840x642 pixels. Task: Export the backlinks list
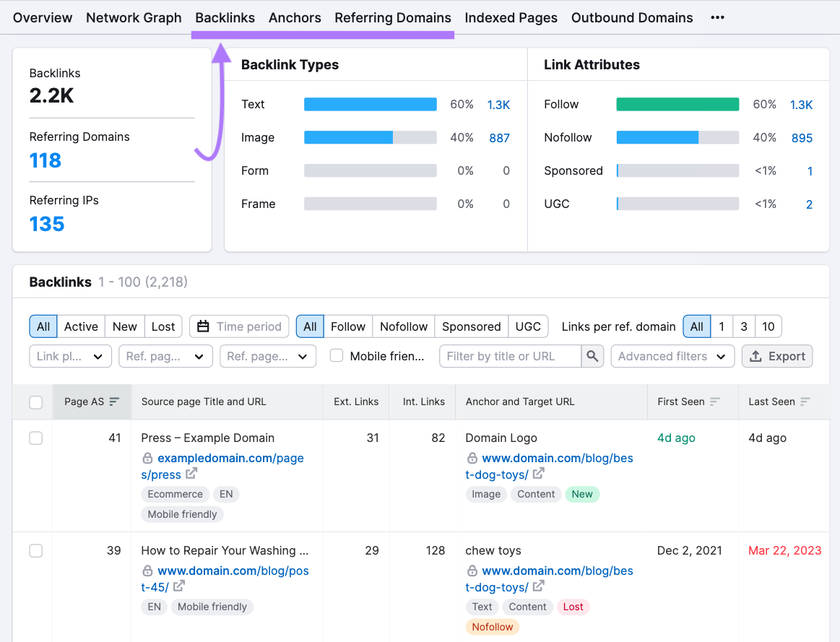click(x=777, y=356)
